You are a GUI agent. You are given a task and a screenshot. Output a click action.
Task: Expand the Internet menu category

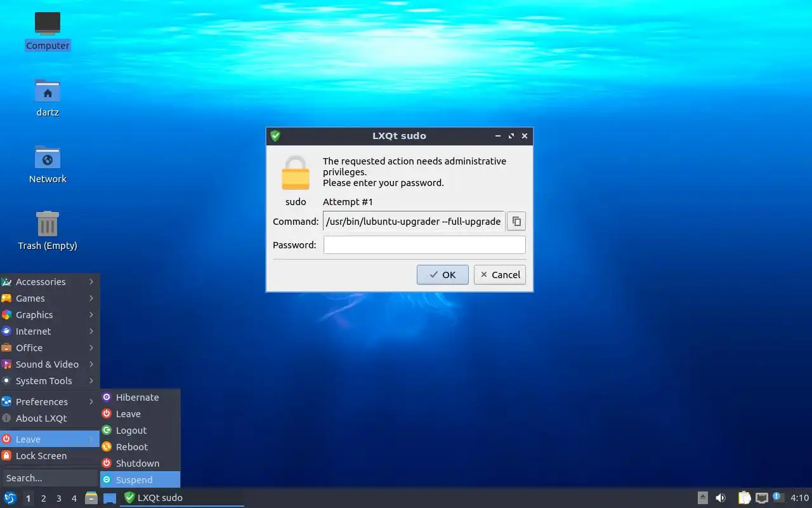pyautogui.click(x=49, y=331)
